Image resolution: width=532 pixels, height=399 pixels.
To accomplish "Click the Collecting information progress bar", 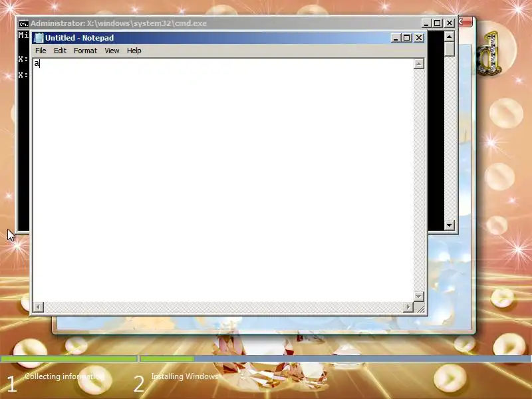I will [x=69, y=358].
